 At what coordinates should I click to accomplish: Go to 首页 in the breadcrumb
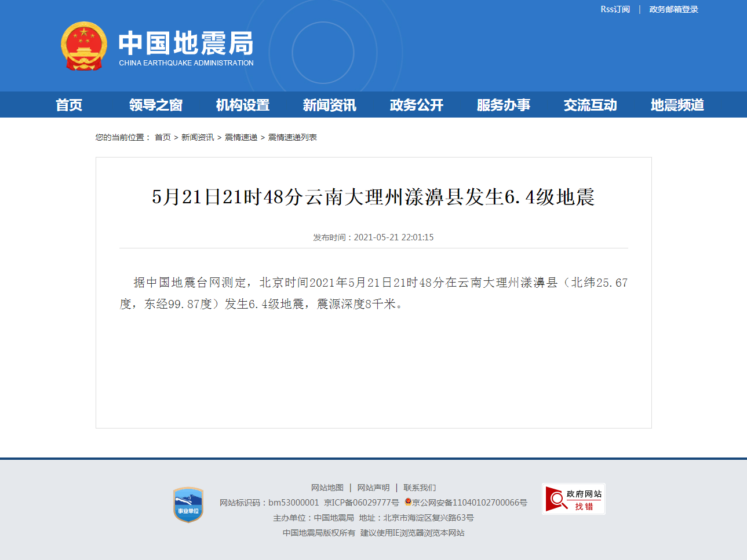(163, 137)
